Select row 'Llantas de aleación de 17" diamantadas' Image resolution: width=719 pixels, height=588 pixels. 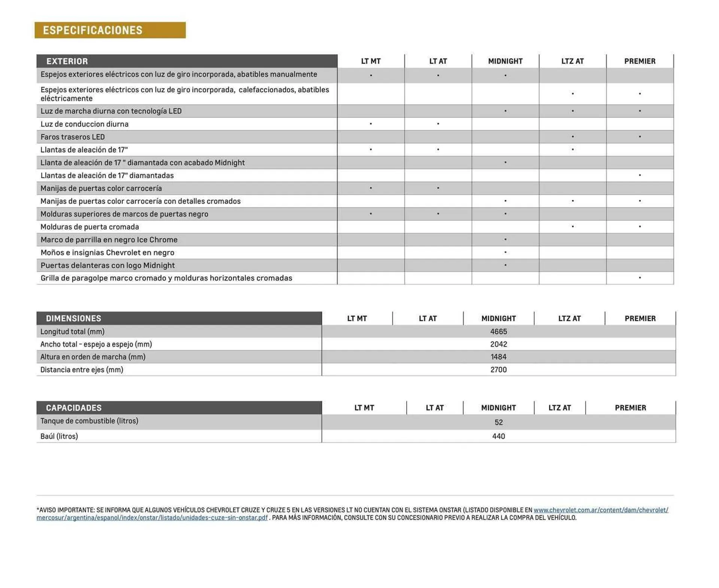tap(355, 175)
